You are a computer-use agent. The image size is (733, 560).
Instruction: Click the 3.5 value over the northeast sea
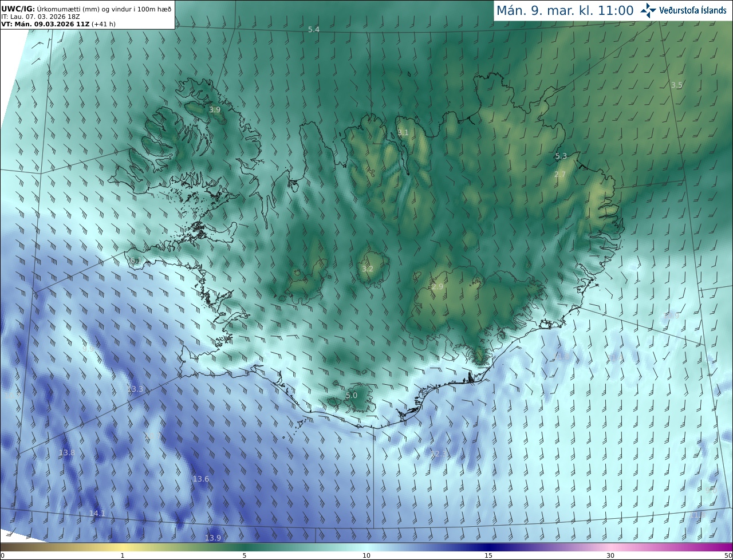(677, 85)
